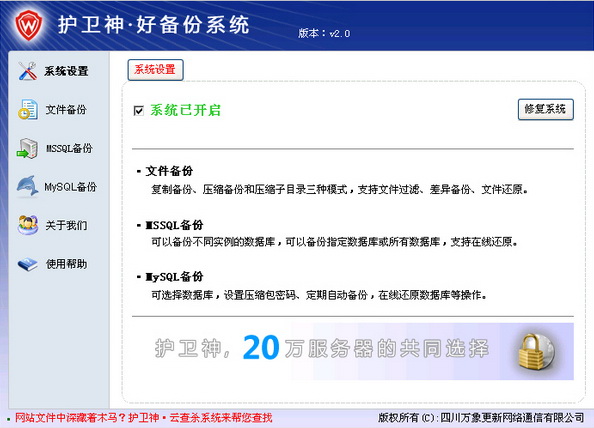Click the 文件备份 document icon
Image resolution: width=594 pixels, height=428 pixels.
28,109
